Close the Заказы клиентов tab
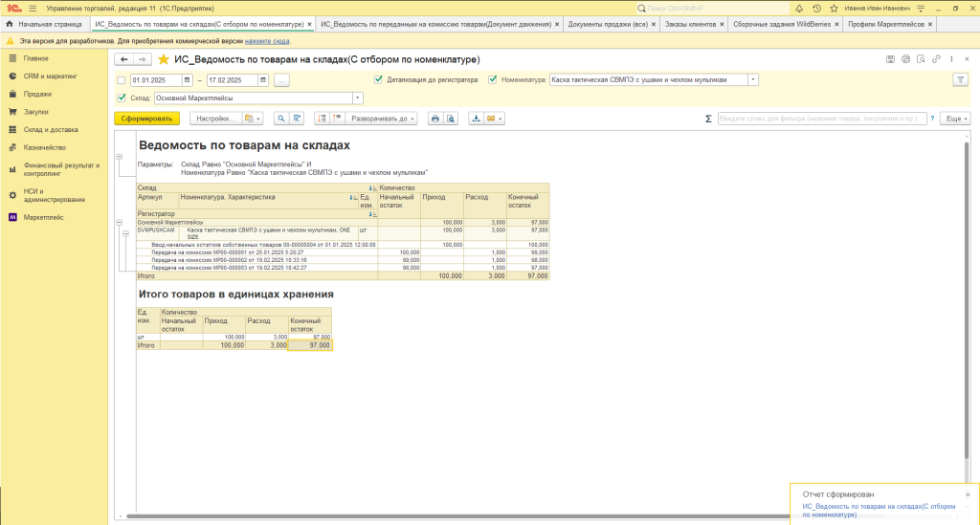 click(722, 24)
